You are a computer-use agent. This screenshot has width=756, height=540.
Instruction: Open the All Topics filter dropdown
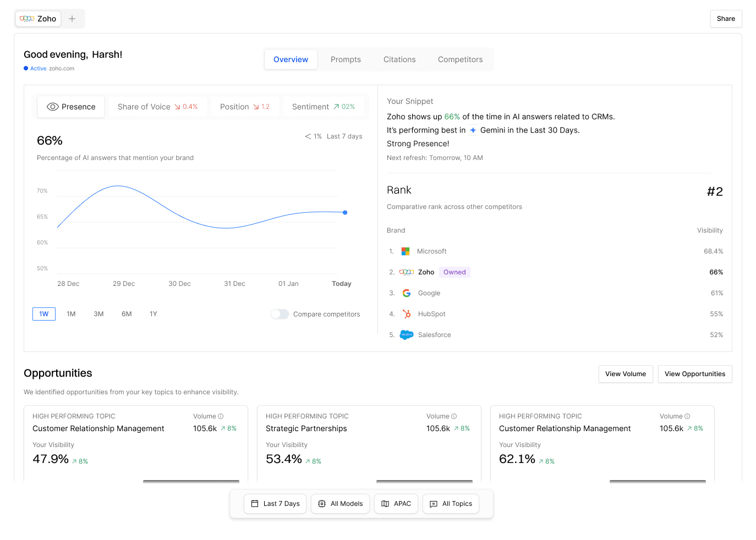click(x=451, y=504)
